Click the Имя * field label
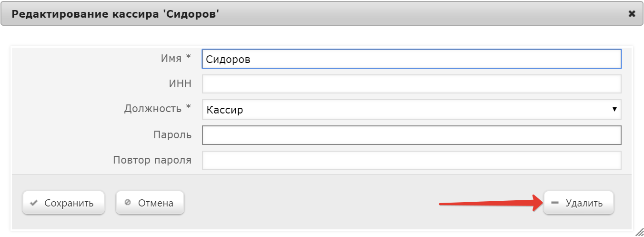This screenshot has height=237, width=644. tap(176, 58)
